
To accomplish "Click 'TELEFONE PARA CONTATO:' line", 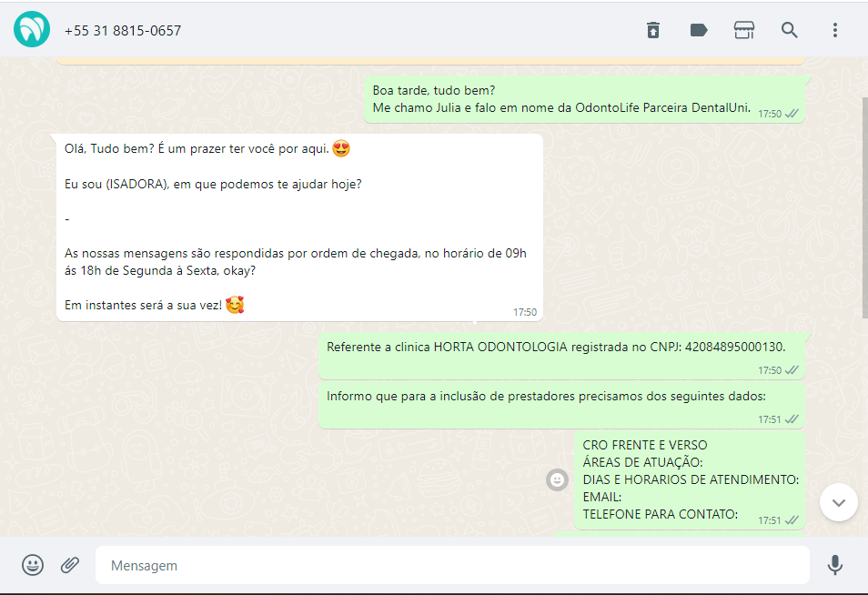I will point(660,514).
